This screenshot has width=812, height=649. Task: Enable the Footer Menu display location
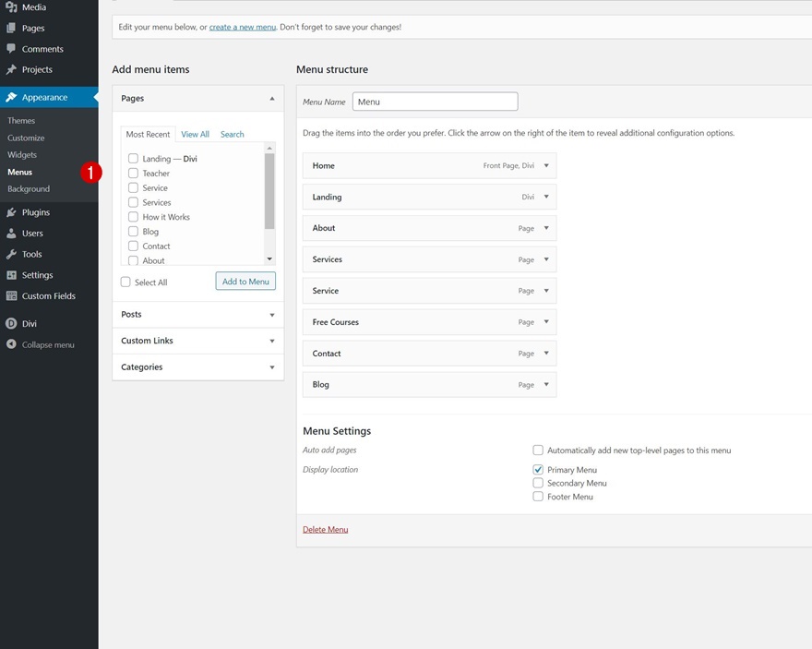click(x=538, y=497)
